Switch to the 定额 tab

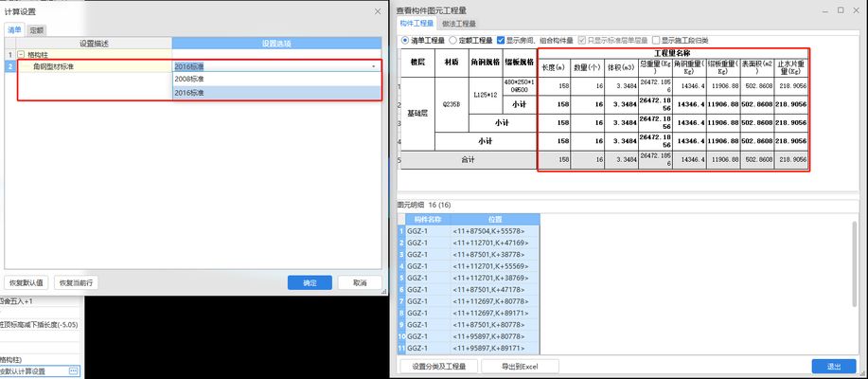37,30
